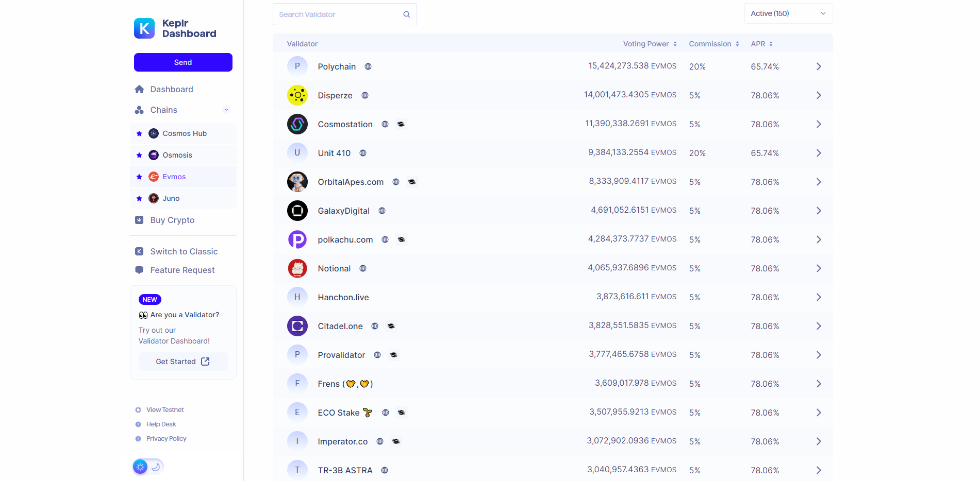Open Disperze details with row chevron
Screen dimensions: 980x481
(819, 95)
